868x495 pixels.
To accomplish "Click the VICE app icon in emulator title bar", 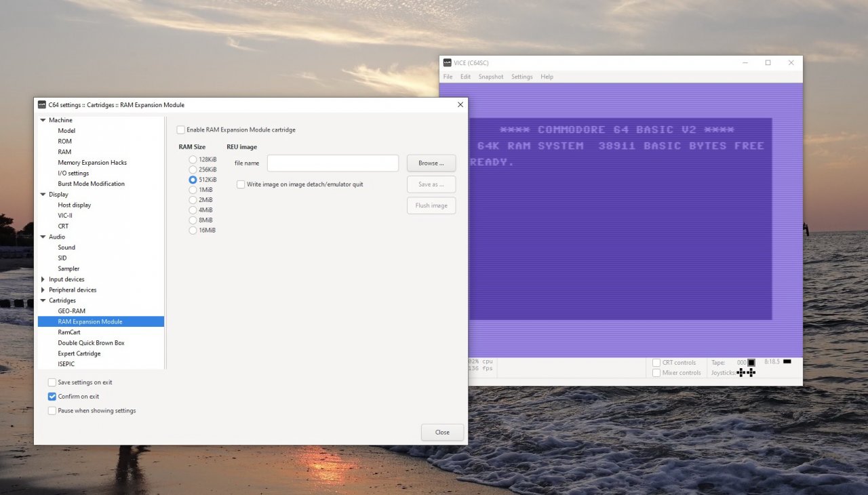I will [447, 63].
